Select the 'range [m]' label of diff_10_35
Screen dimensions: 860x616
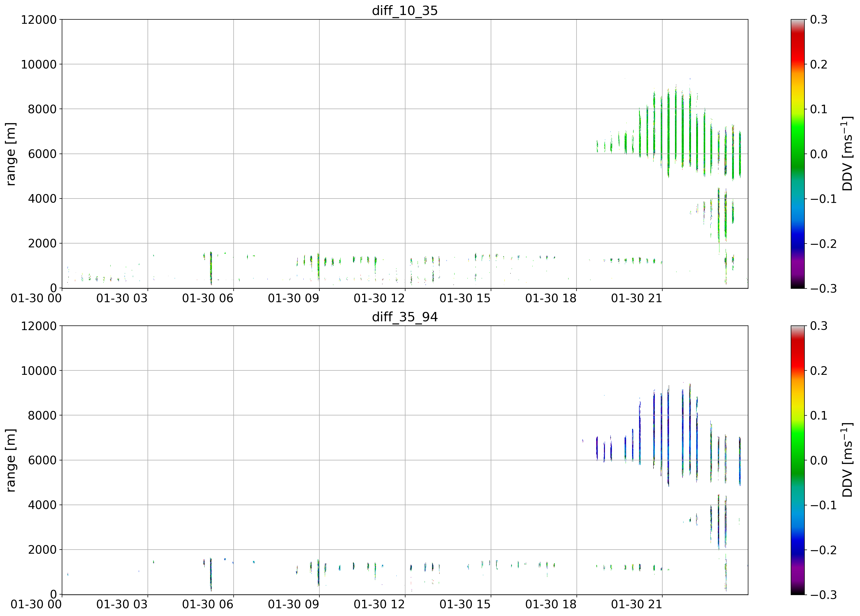[11, 154]
